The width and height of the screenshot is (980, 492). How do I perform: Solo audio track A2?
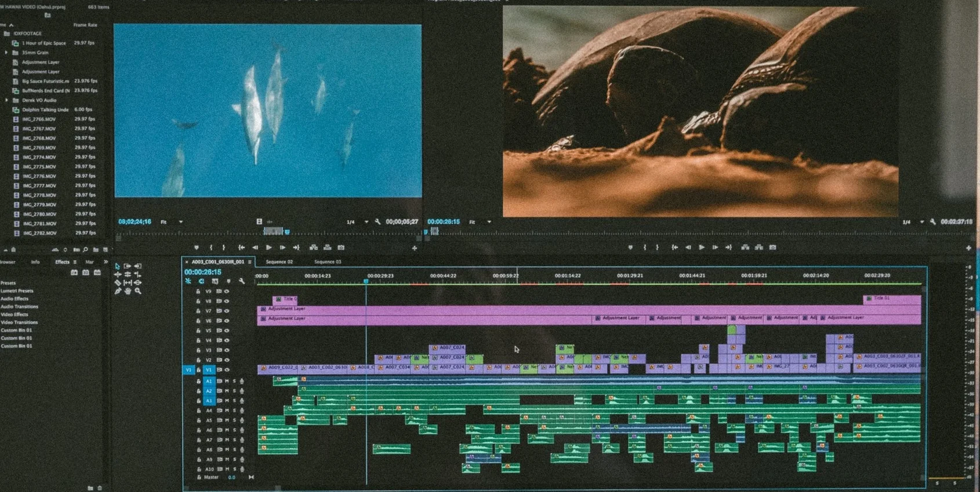[234, 391]
